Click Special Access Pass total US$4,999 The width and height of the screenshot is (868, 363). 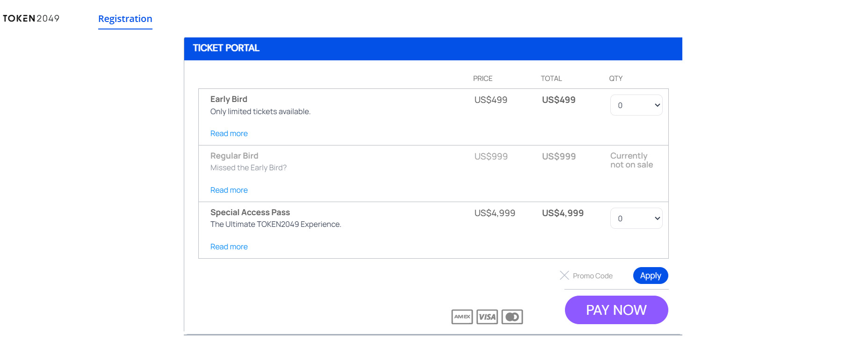[x=563, y=213]
